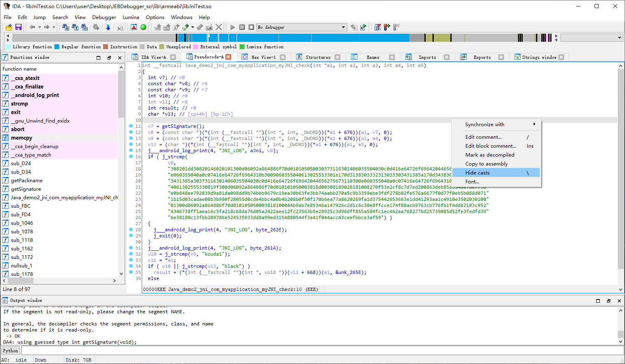The image size is (625, 364).
Task: Switch to the Exports tab
Action: click(x=482, y=57)
